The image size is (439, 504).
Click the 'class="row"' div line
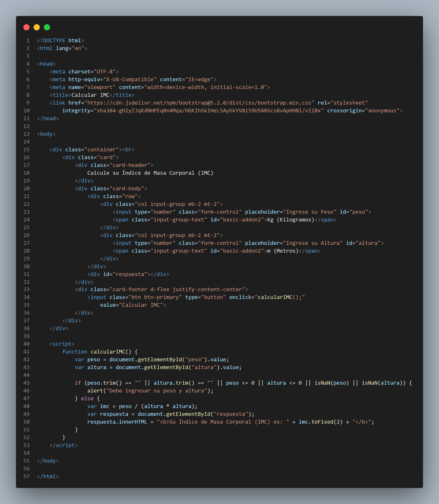pos(114,196)
